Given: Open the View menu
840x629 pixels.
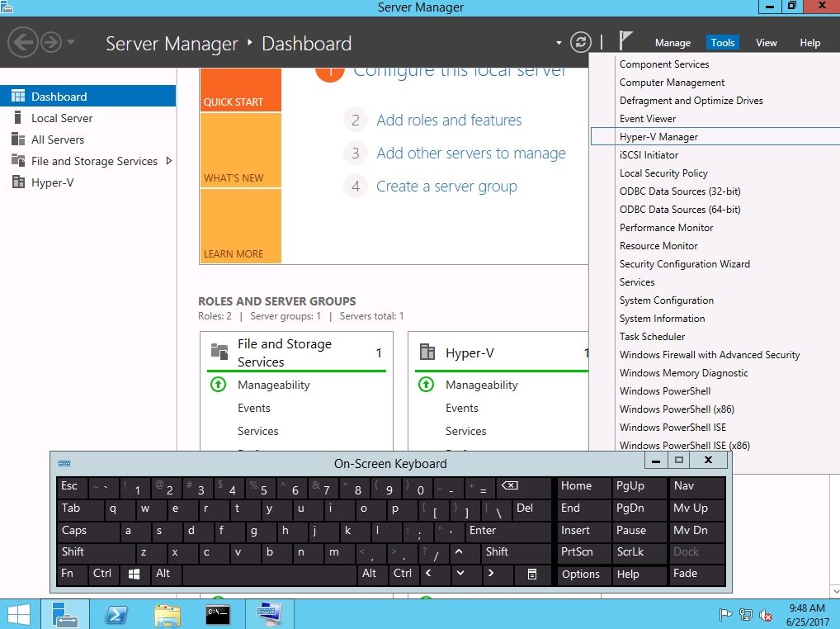Looking at the screenshot, I should (x=766, y=43).
